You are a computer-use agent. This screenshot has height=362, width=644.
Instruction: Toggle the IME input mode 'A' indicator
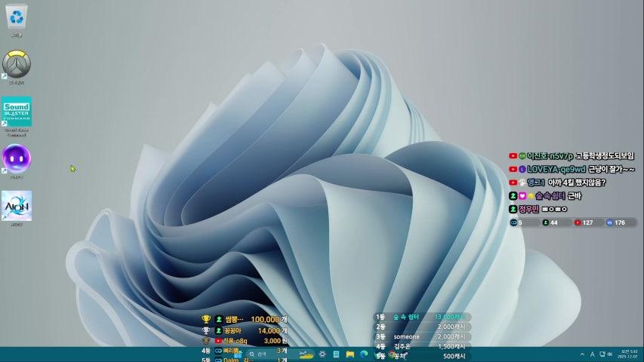pos(592,354)
